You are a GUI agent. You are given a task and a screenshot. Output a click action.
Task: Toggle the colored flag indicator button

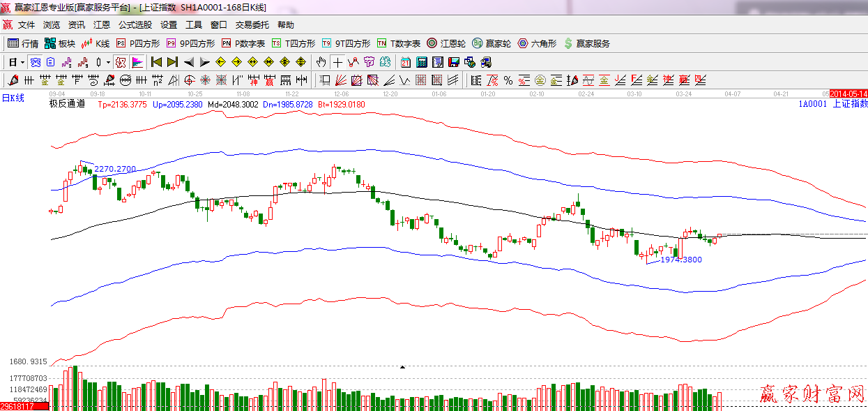tap(137, 62)
